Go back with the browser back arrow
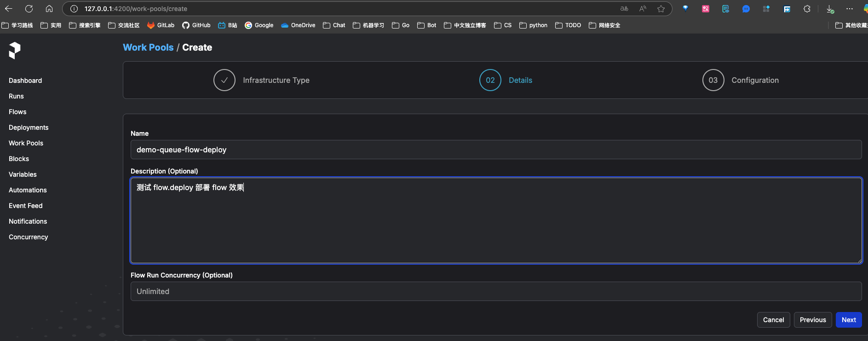 click(9, 9)
